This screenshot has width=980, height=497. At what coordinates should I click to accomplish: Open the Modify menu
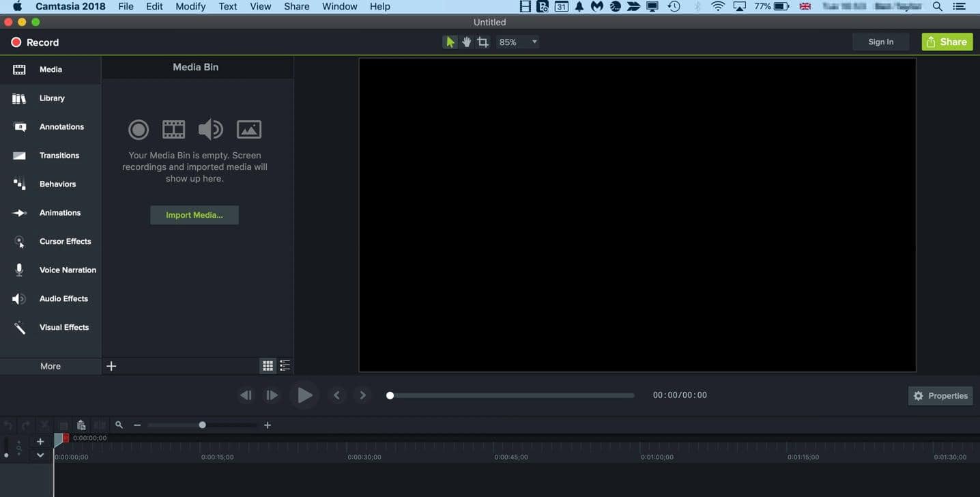click(x=190, y=6)
